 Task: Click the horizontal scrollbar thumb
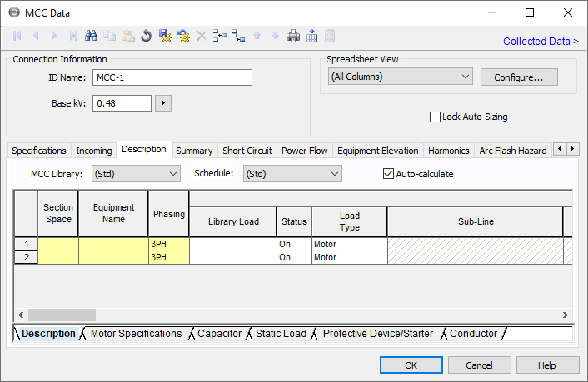tap(62, 315)
